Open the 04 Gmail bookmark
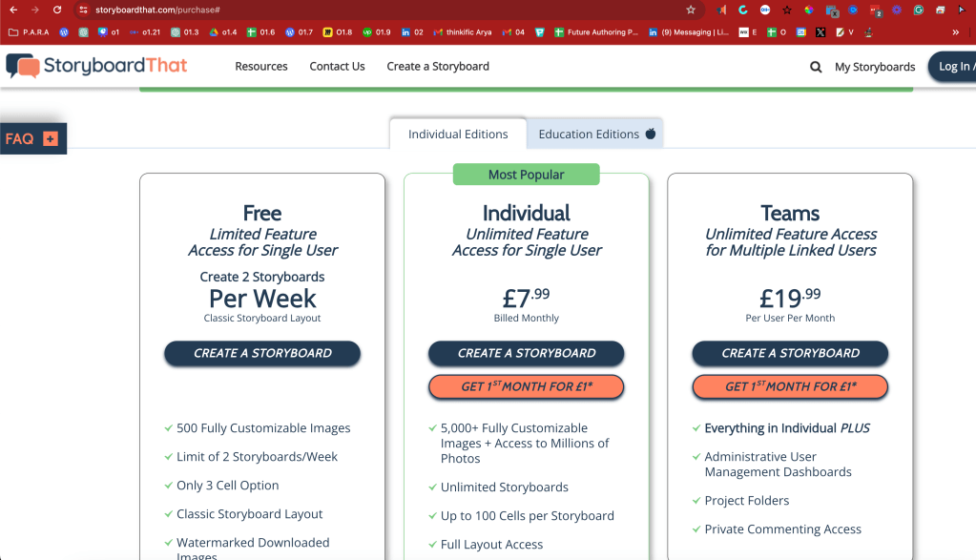 (513, 32)
